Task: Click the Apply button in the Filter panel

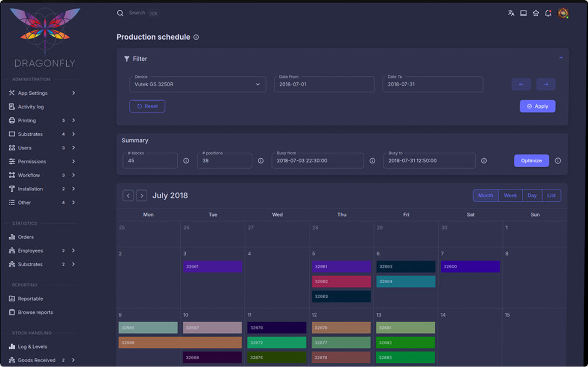Action: 537,106
